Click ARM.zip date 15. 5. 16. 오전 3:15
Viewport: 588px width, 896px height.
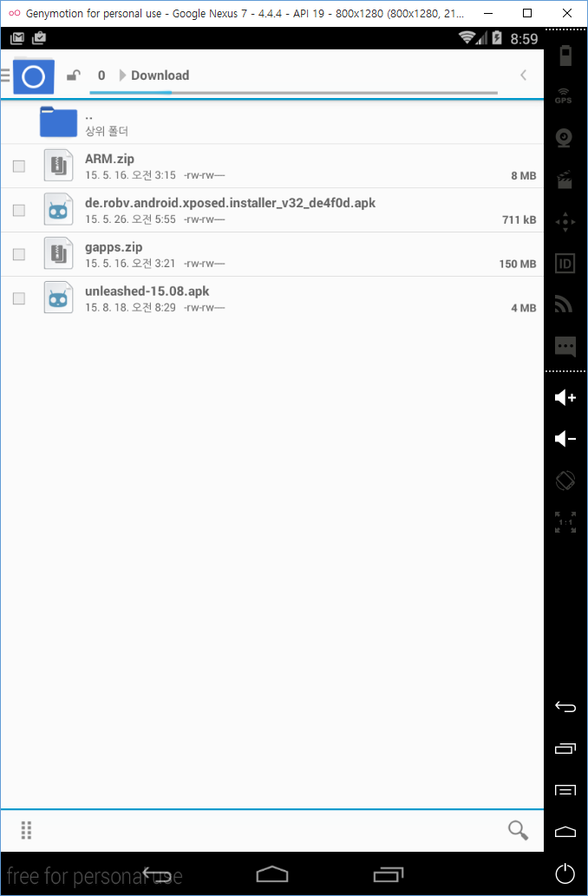tap(130, 175)
